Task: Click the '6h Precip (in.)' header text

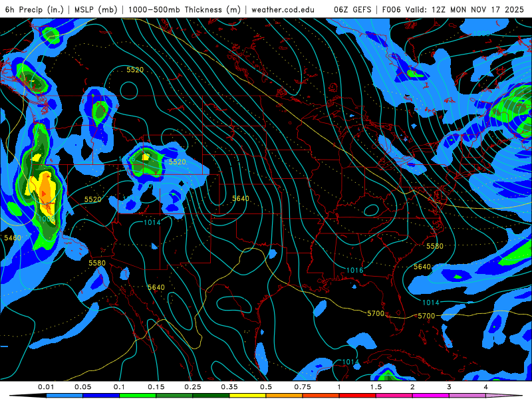Action: 35,9
